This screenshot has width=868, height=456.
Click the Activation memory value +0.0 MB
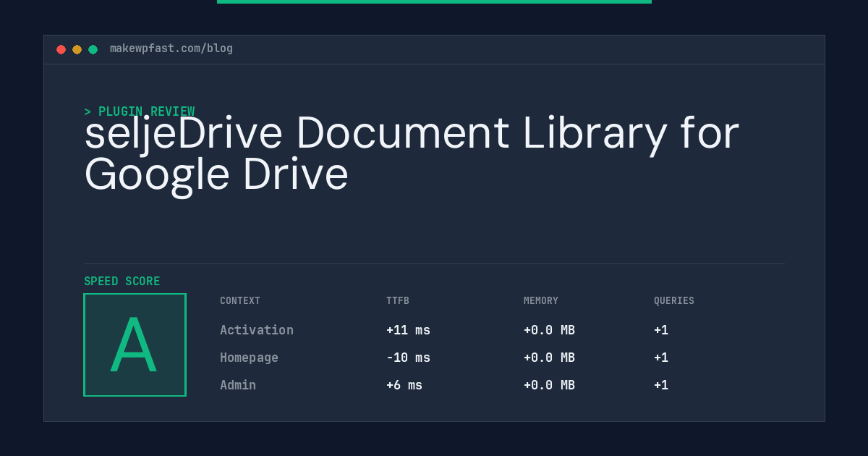click(549, 330)
